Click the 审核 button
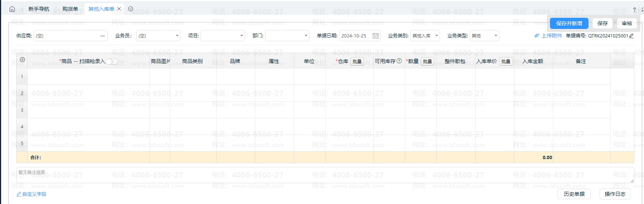644x204 pixels. click(627, 23)
